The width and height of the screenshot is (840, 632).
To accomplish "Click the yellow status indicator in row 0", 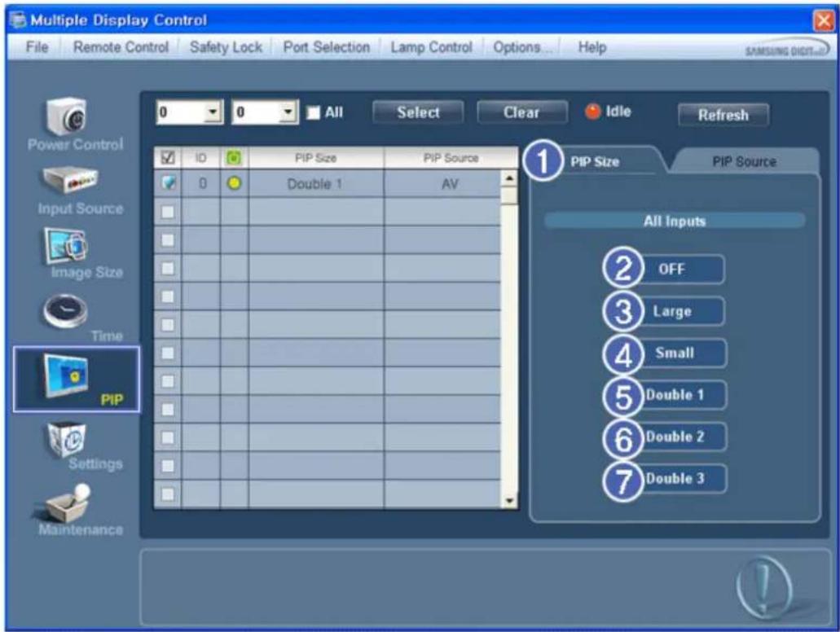I will [234, 184].
